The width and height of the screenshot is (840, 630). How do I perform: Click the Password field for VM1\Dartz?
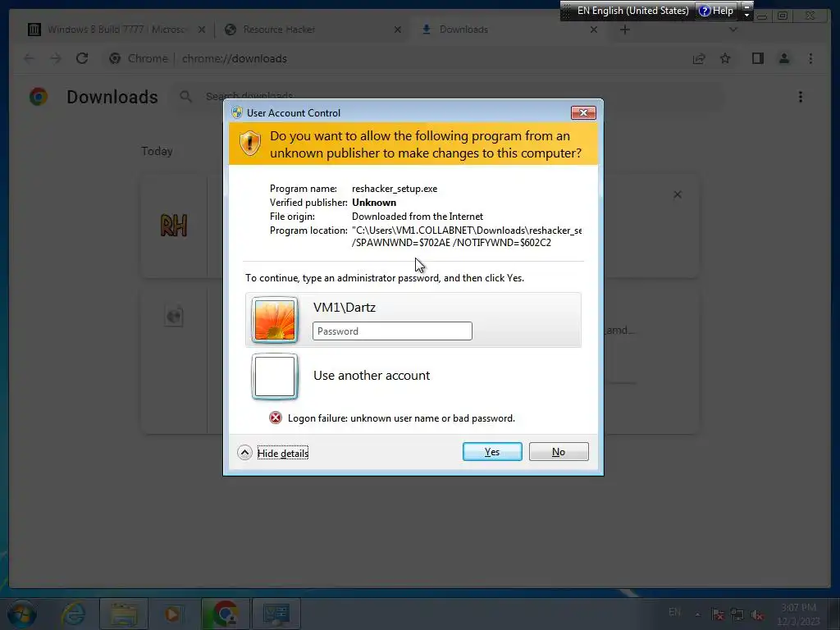392,331
